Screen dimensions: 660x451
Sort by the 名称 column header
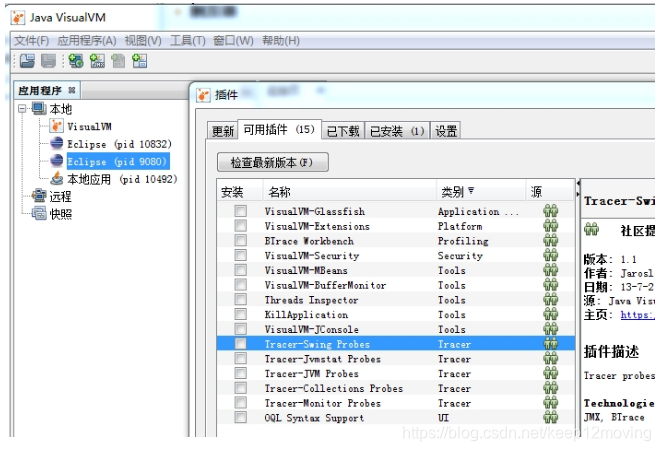pos(349,192)
